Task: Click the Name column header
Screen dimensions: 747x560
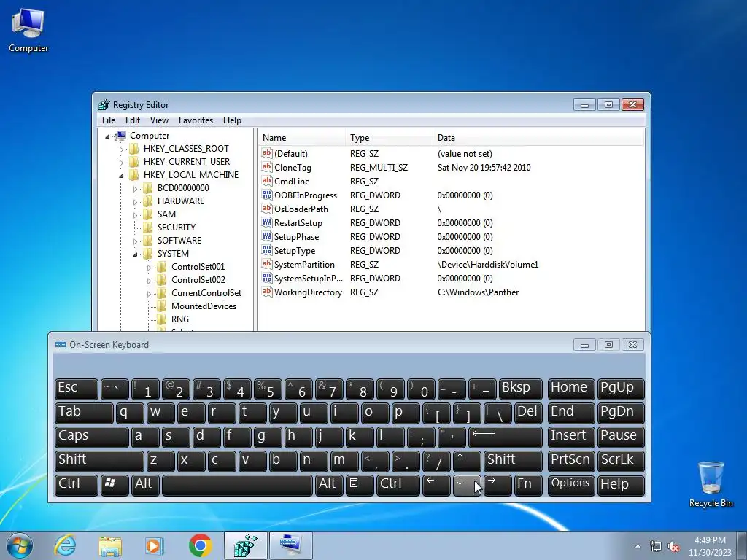Action: coord(301,138)
